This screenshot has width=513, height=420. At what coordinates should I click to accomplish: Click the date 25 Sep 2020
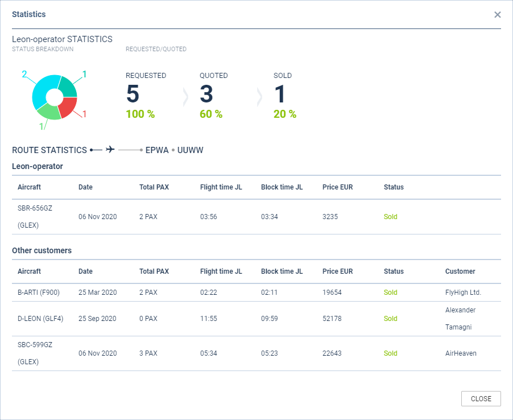tap(97, 319)
